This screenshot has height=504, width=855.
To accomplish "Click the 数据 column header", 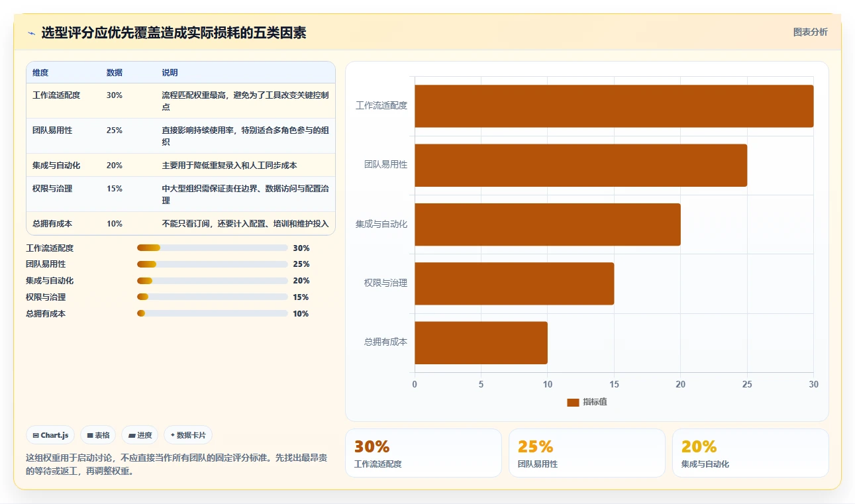I will click(x=114, y=73).
